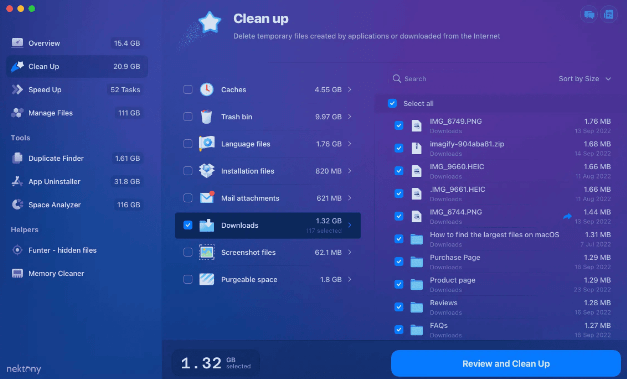Open the Sort by Size dropdown
The height and width of the screenshot is (379, 627).
click(x=585, y=79)
